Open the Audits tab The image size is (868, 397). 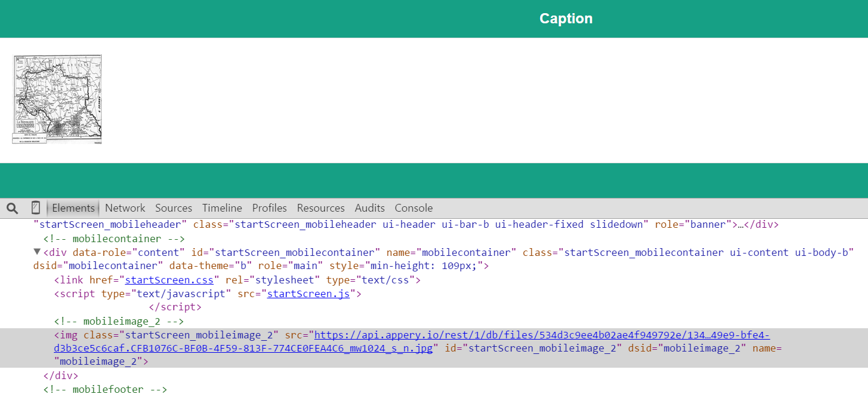pyautogui.click(x=370, y=208)
